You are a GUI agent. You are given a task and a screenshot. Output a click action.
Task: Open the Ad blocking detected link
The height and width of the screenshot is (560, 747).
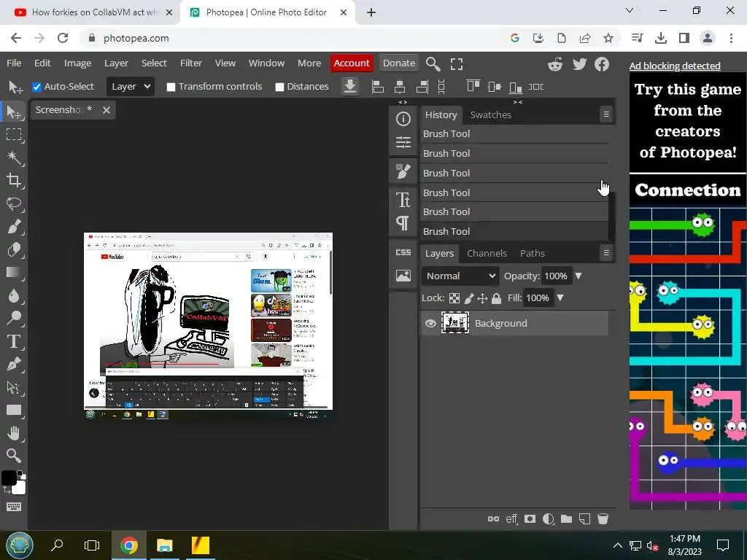coord(675,66)
